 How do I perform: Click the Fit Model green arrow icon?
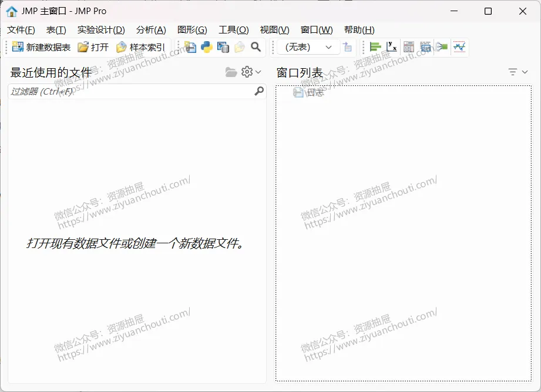pyautogui.click(x=442, y=47)
